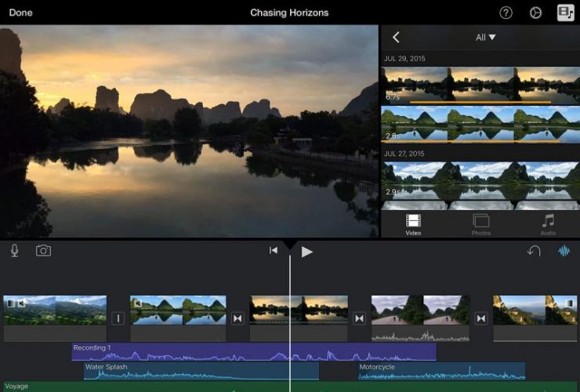580x392 pixels.
Task: Switch to the Photos tab
Action: pyautogui.click(x=480, y=224)
